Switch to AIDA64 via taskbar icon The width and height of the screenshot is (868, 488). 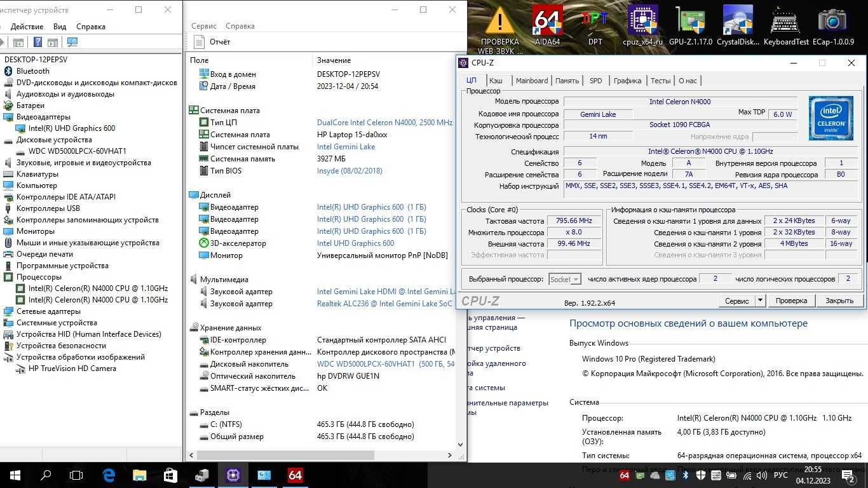pyautogui.click(x=295, y=475)
